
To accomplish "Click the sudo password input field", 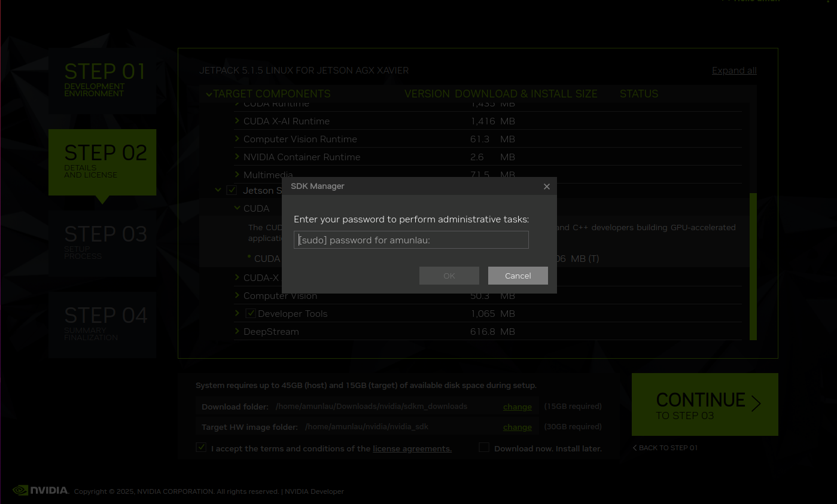I will click(411, 240).
